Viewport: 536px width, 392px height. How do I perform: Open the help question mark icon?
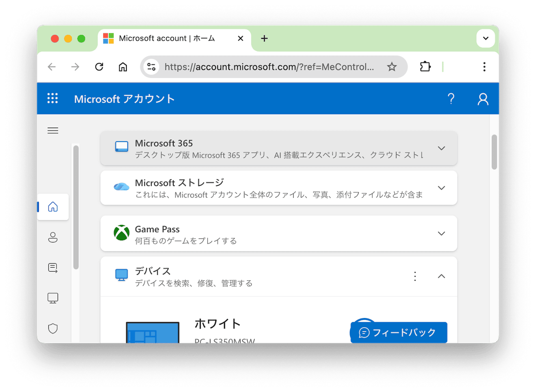click(x=451, y=99)
